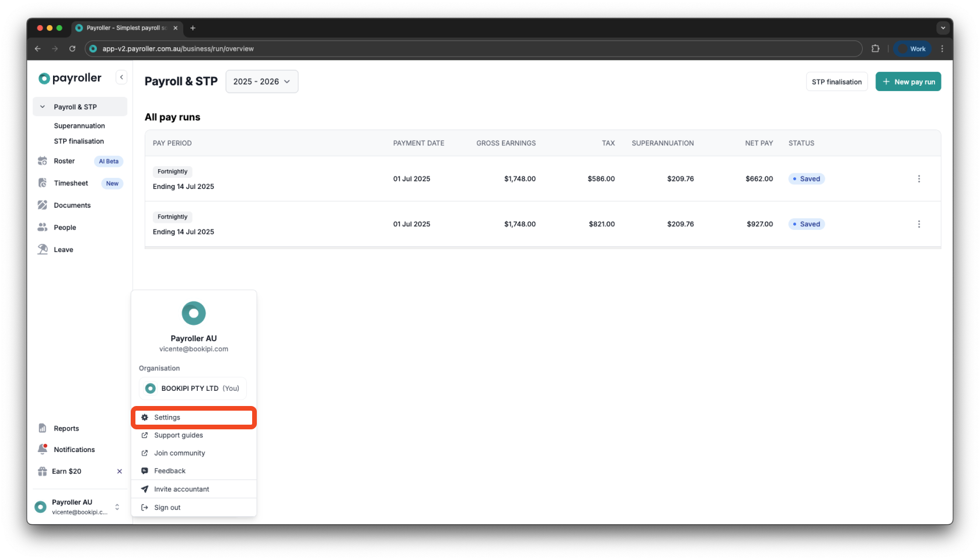The image size is (980, 560).
Task: Open the Roster sidebar icon
Action: [x=43, y=161]
